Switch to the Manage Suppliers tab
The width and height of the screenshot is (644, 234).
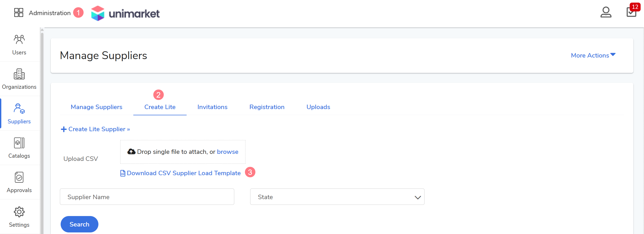(x=96, y=107)
